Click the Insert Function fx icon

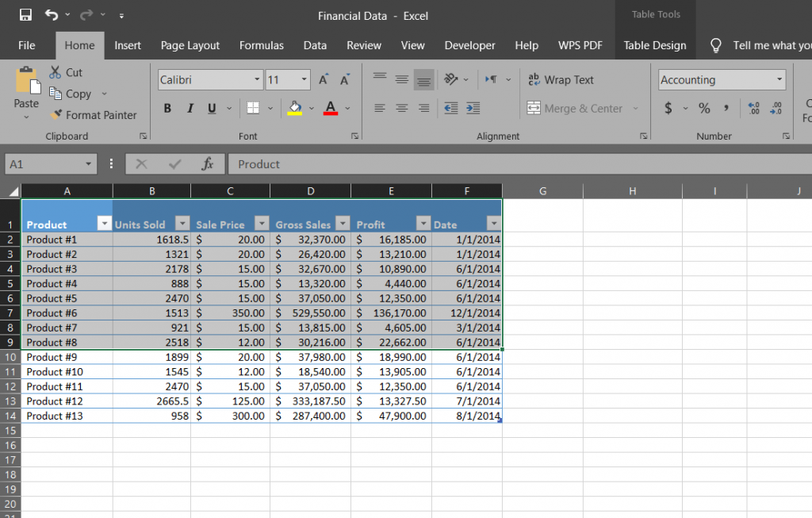coord(208,164)
